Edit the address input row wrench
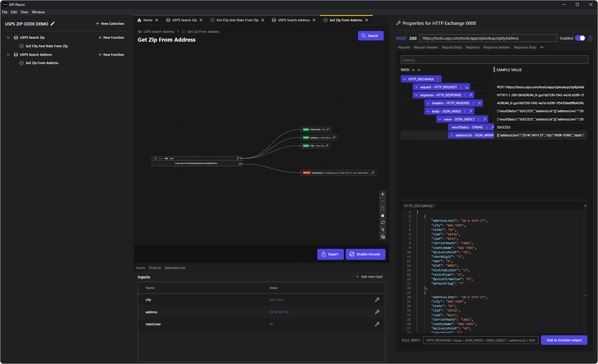 [x=377, y=312]
